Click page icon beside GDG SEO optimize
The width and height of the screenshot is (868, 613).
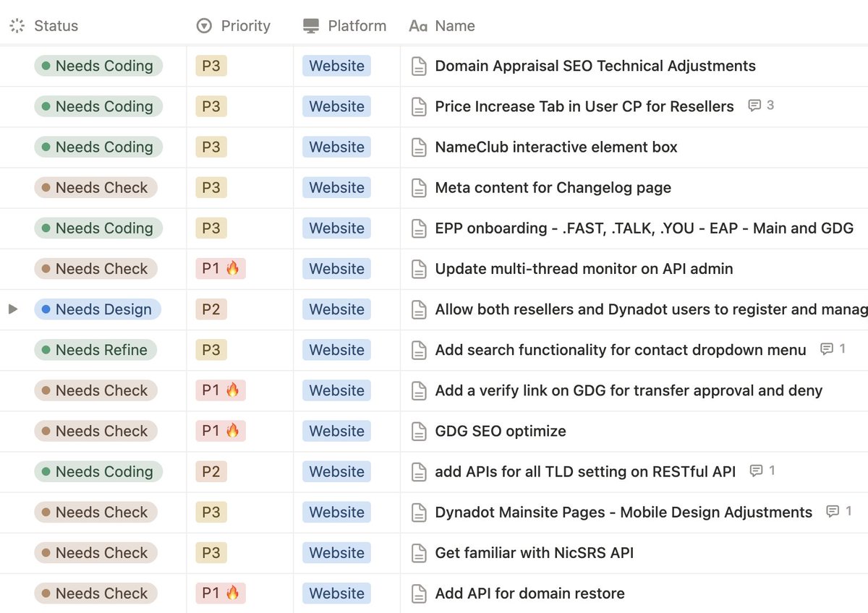pos(419,431)
